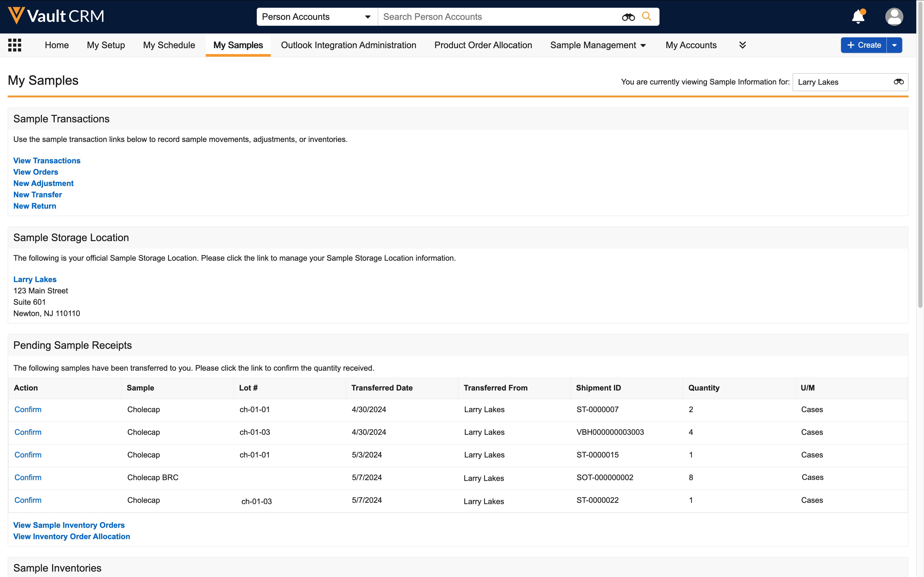Switch to the My Schedule tab

point(169,45)
